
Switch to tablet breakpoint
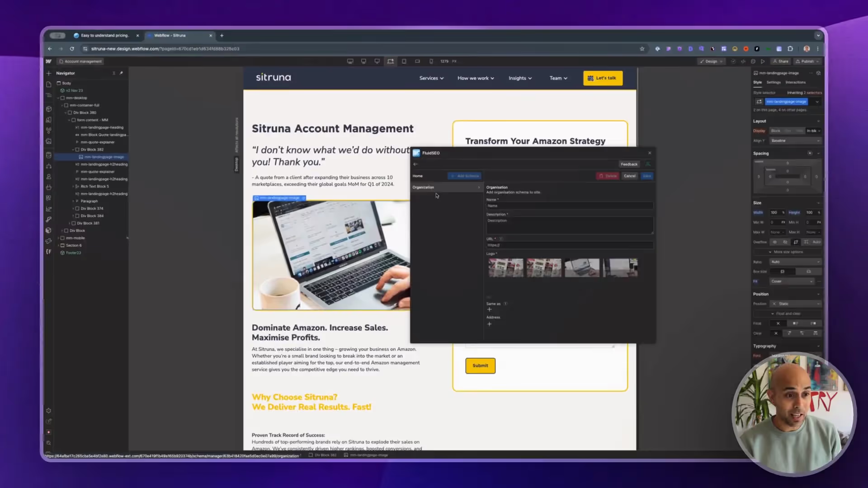pos(404,61)
